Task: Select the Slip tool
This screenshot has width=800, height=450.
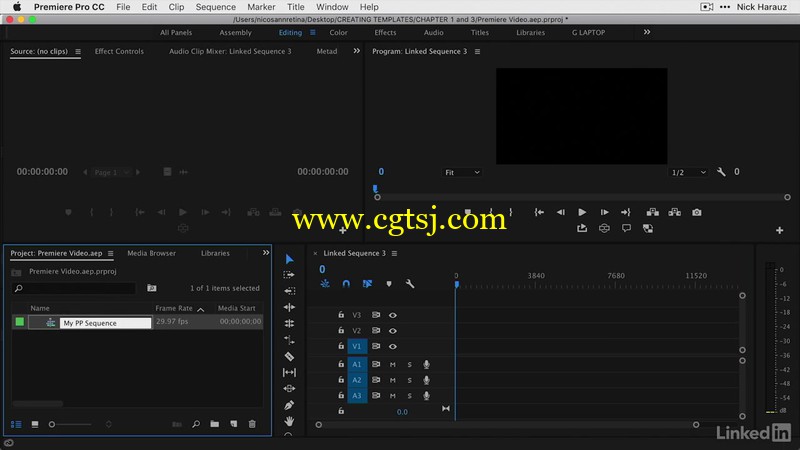Action: point(289,372)
